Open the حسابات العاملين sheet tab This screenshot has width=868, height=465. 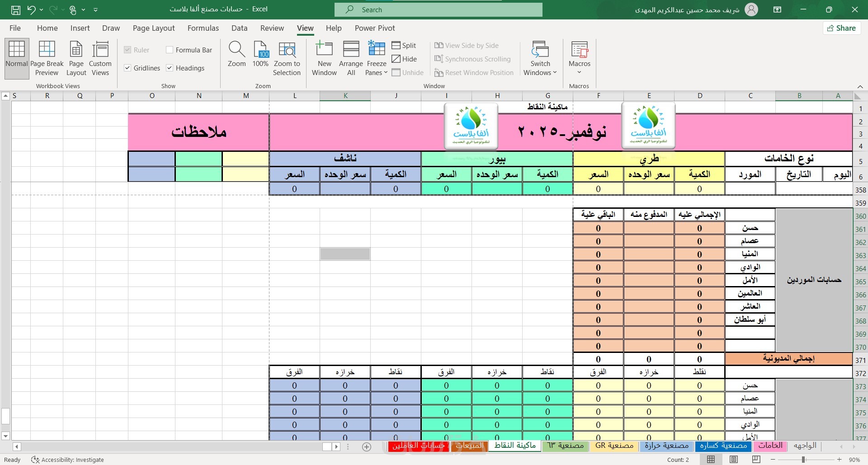(419, 446)
